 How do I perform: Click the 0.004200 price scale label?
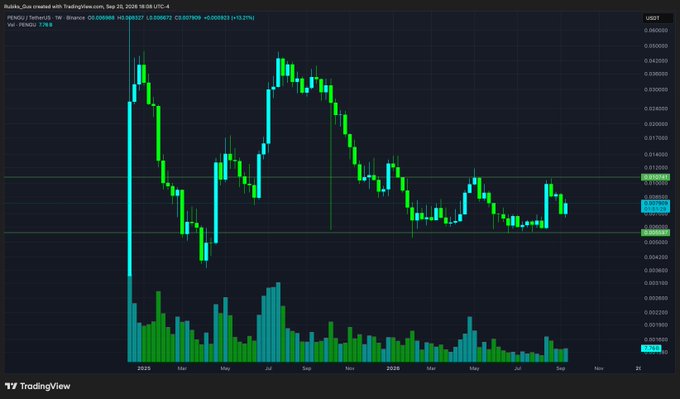[x=655, y=257]
